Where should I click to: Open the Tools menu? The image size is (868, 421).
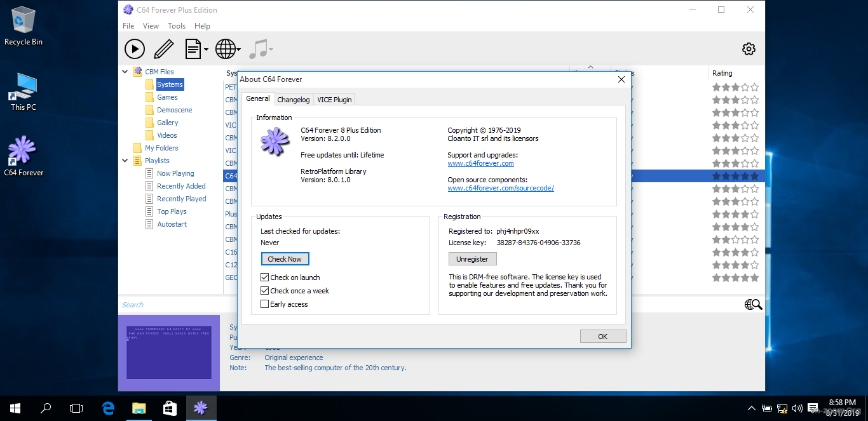click(177, 26)
